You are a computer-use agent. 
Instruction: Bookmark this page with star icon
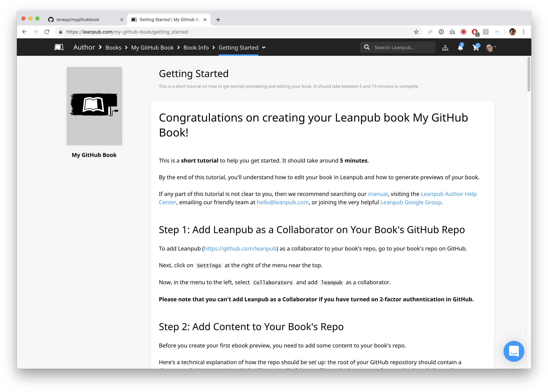(416, 32)
